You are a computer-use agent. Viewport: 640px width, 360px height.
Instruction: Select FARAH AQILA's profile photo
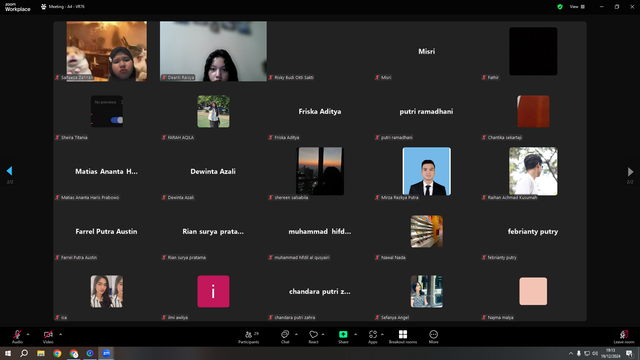point(213,111)
